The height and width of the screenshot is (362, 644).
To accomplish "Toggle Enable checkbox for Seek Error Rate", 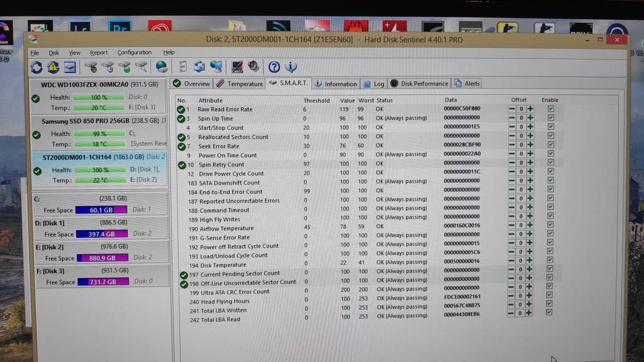I will (551, 145).
